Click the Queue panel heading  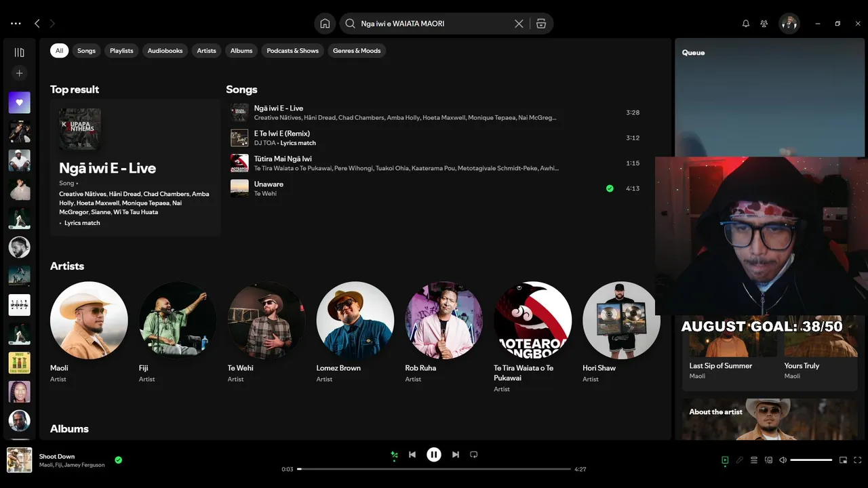(x=693, y=53)
